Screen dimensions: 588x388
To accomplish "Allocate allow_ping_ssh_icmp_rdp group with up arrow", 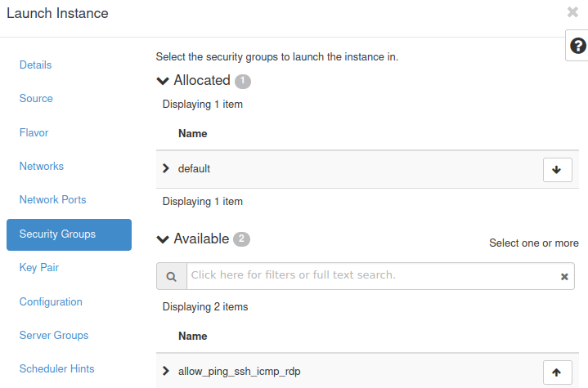I will 557,372.
